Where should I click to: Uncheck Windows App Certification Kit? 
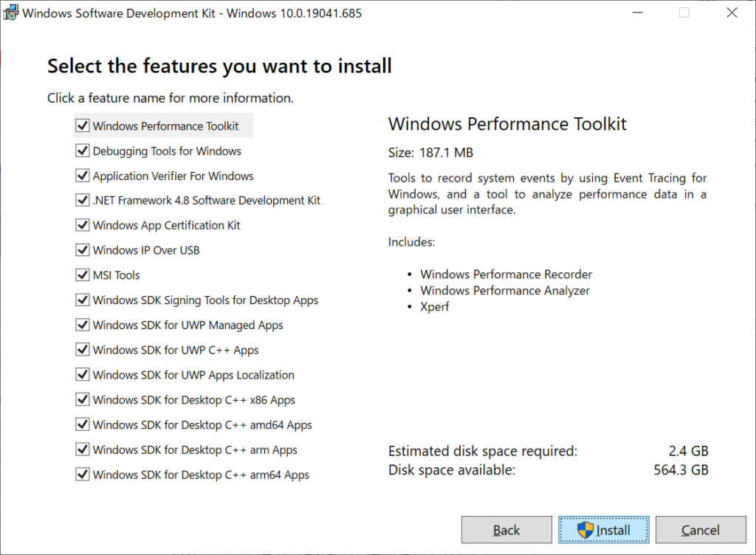click(x=82, y=224)
